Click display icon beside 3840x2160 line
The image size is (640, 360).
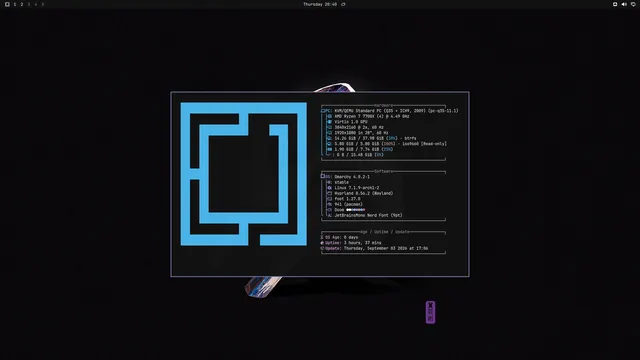coord(329,127)
